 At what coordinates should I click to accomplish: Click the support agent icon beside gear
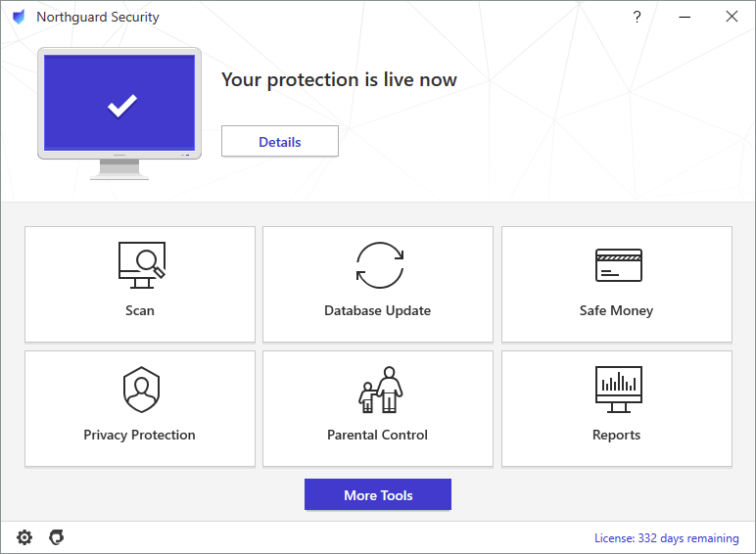coord(57,537)
